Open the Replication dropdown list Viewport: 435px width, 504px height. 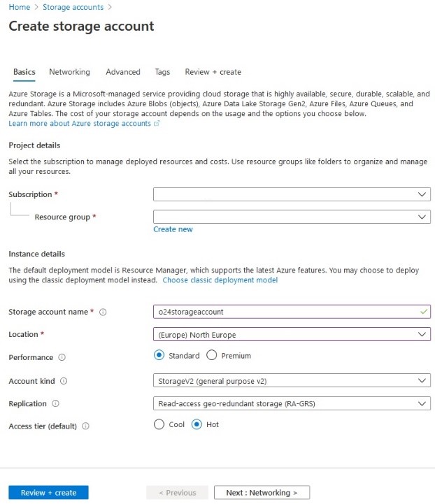click(292, 403)
